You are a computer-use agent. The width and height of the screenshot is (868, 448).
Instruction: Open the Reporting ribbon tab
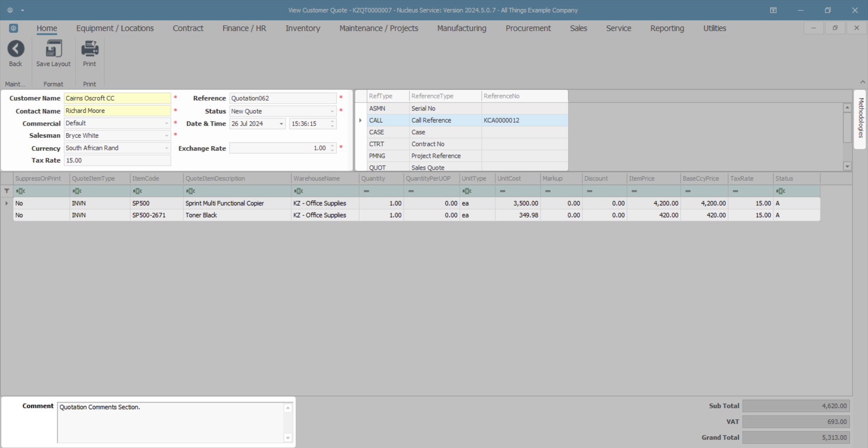click(x=667, y=28)
